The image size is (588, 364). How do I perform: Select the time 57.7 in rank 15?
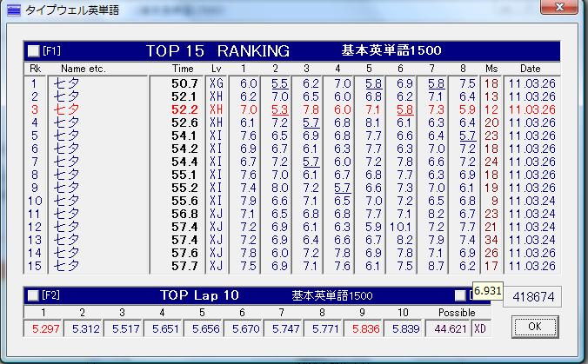tap(184, 266)
